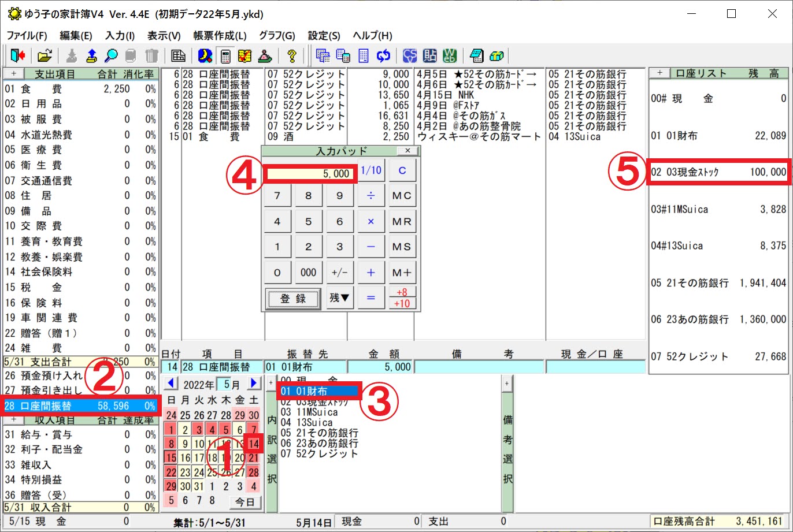Open the 入力(I) menu
Viewport: 793px width, 532px height.
point(120,35)
